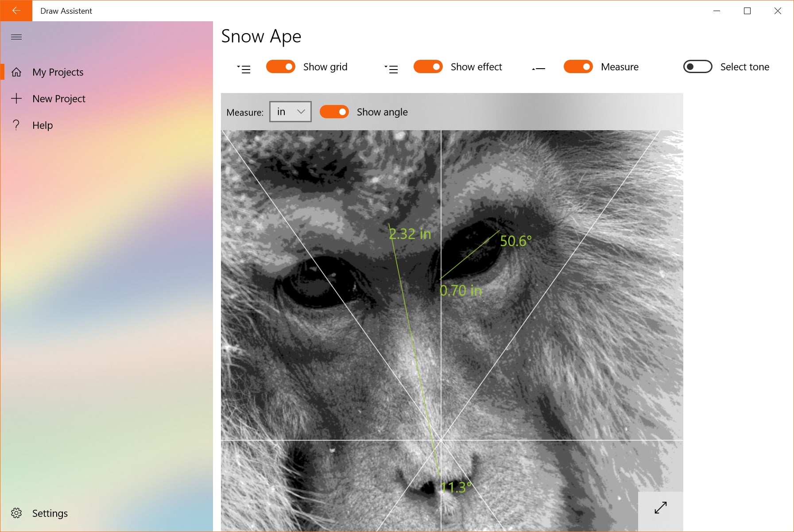
Task: Open the measure unit dropdown
Action: pyautogui.click(x=290, y=112)
